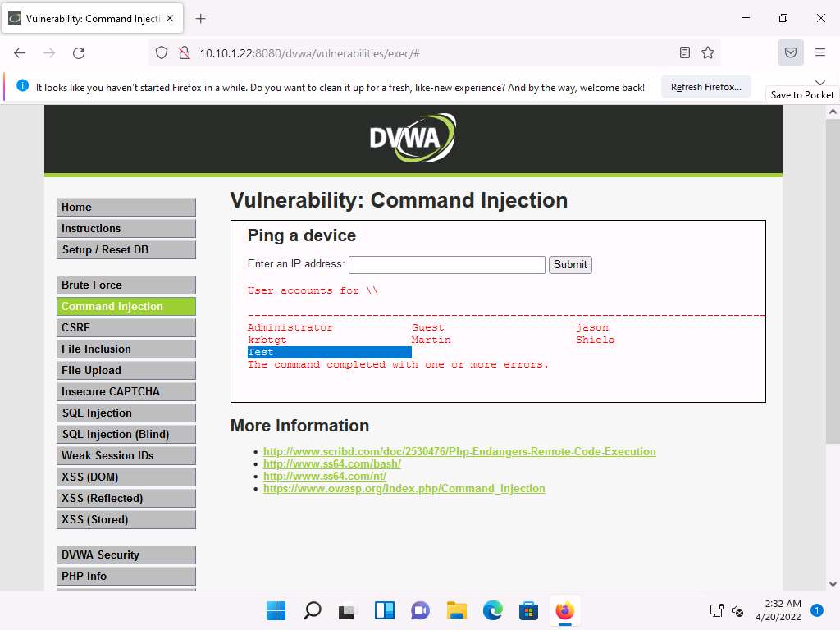Click the shield tracking protection icon

tap(162, 53)
